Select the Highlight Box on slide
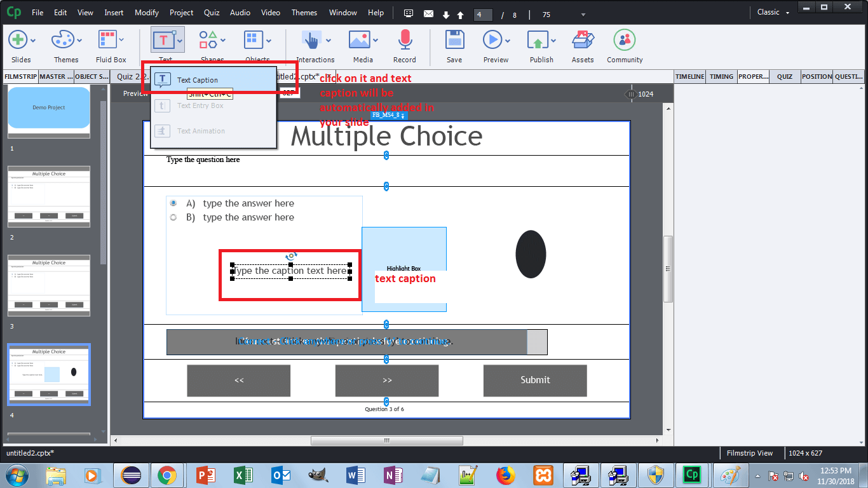The width and height of the screenshot is (868, 488). pos(404,269)
